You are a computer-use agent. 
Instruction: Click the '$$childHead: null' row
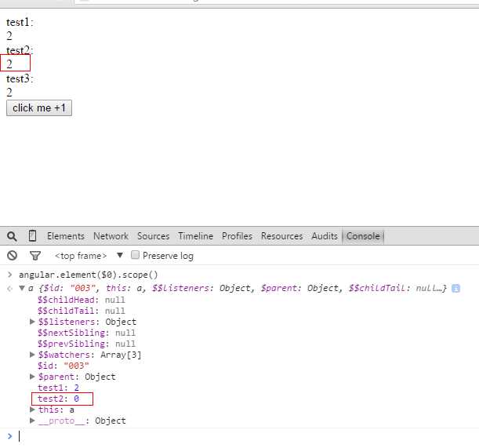click(x=82, y=300)
